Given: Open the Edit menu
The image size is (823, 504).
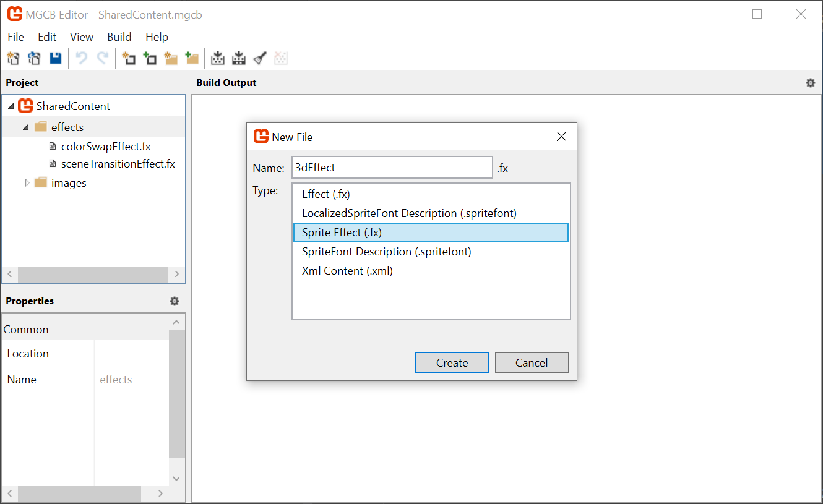Looking at the screenshot, I should point(47,36).
